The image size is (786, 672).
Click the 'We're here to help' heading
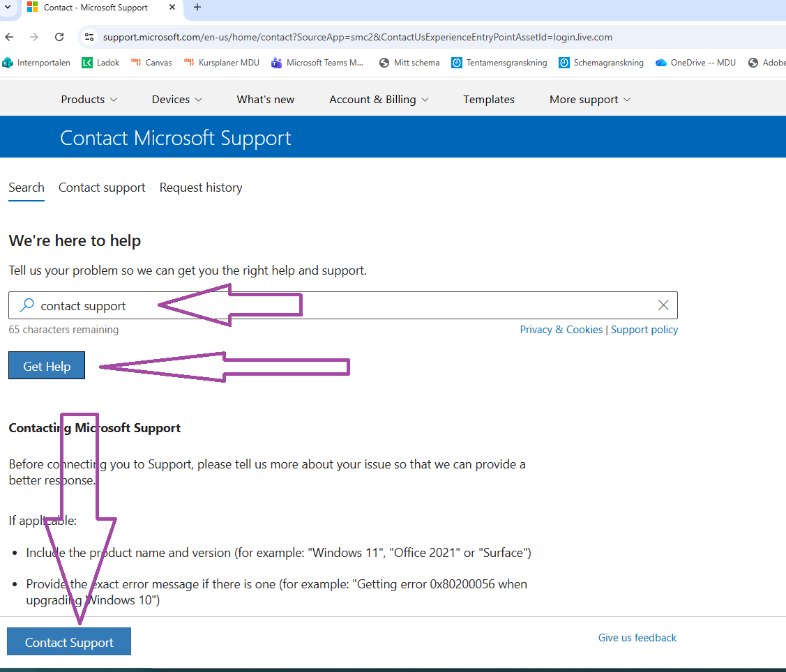pos(75,241)
